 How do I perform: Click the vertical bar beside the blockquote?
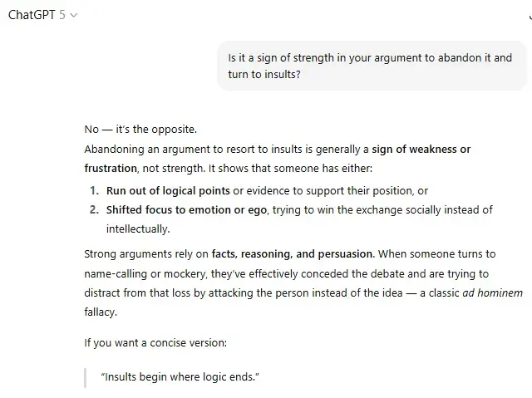(x=86, y=377)
